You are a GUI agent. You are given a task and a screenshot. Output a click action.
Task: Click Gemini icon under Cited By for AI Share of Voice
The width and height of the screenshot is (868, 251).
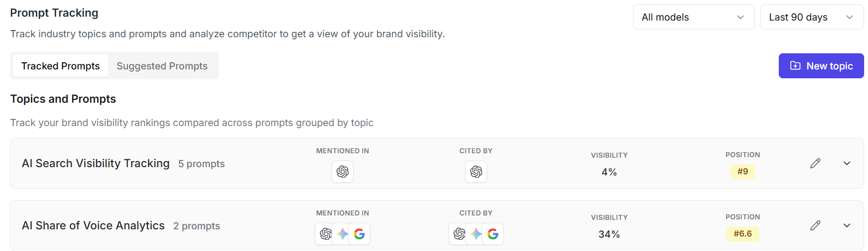point(476,234)
